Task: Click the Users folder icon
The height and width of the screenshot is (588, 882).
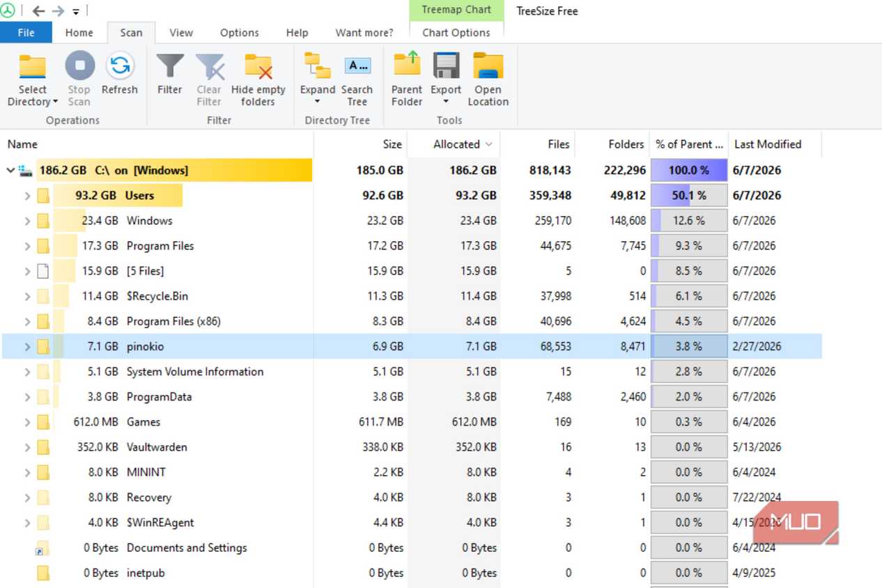Action: pyautogui.click(x=43, y=196)
